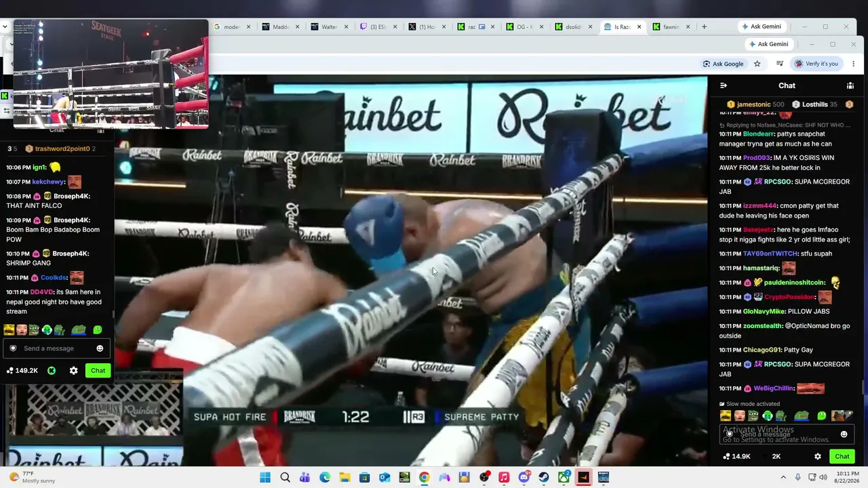Click right chat channel points icon
This screenshot has height=488, width=868.
coord(726,456)
